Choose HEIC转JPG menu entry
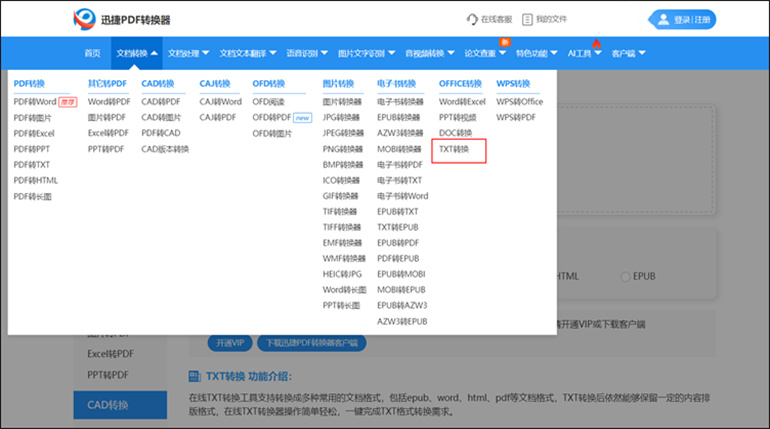 tap(342, 274)
